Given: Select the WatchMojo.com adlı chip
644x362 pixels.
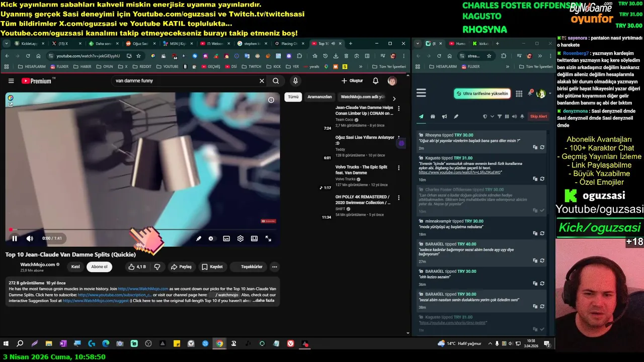Looking at the screenshot, I should click(362, 97).
